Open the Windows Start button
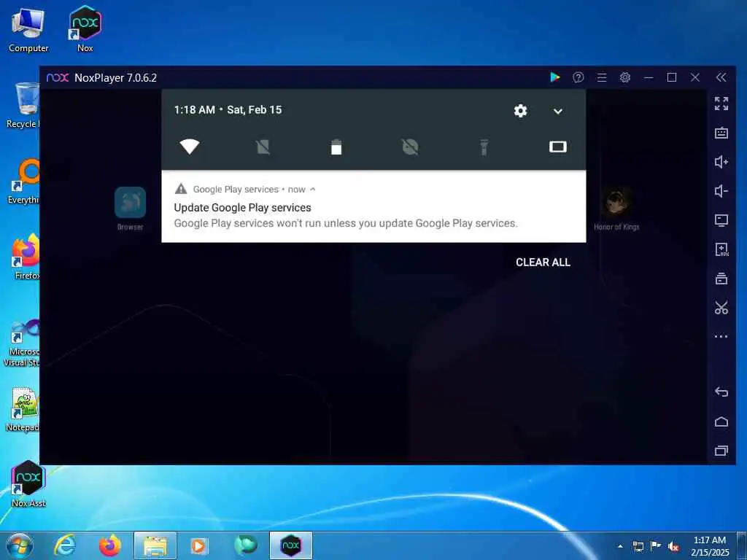This screenshot has width=747, height=560. click(x=20, y=545)
